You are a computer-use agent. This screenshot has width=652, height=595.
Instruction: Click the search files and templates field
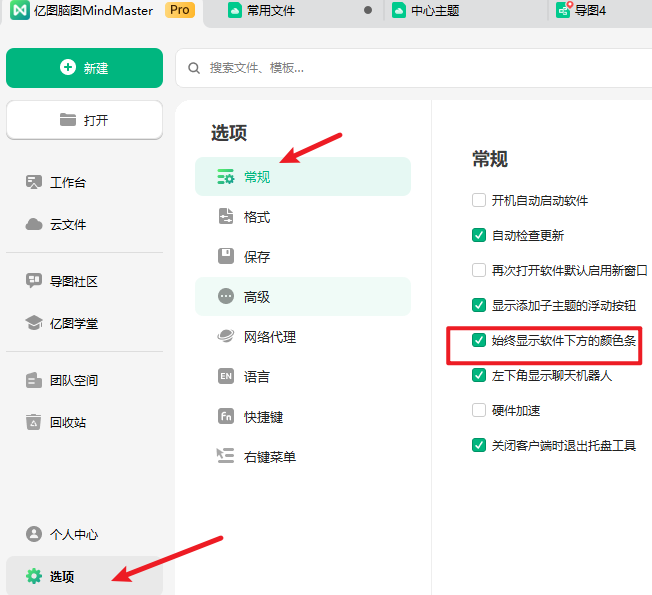[420, 68]
